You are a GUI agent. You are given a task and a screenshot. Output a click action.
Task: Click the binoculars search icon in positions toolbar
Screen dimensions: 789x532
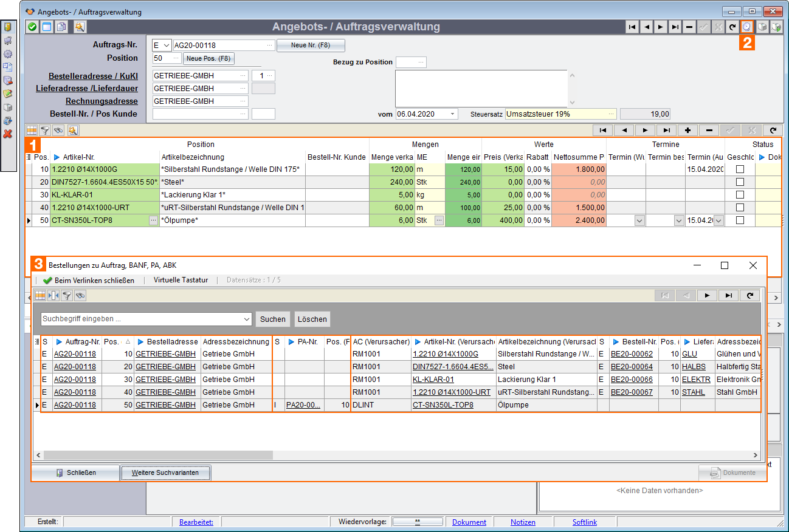pyautogui.click(x=58, y=130)
